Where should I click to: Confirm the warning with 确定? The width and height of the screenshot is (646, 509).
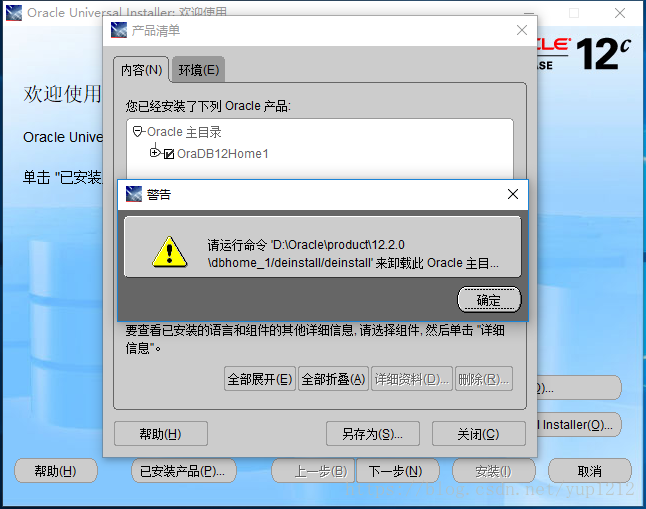coord(489,300)
